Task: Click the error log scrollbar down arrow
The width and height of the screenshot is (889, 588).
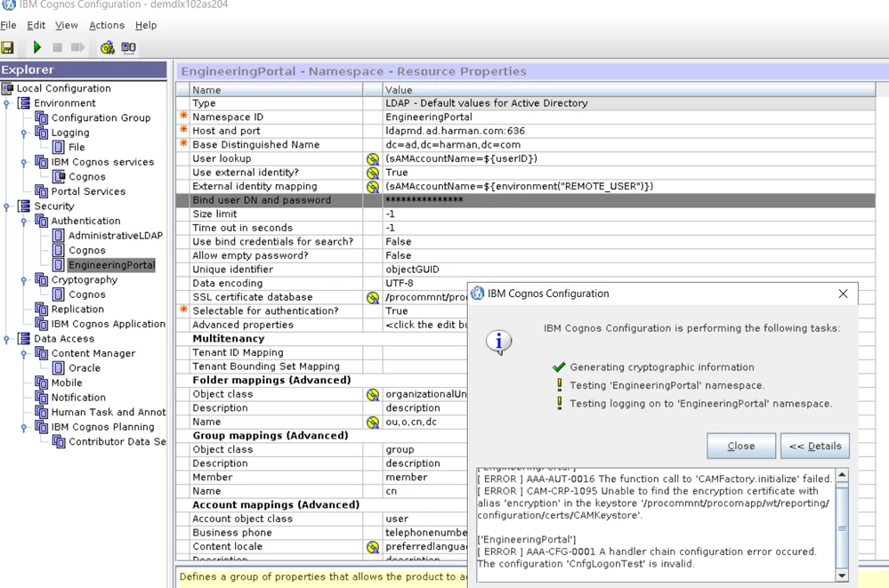Action: click(x=842, y=576)
